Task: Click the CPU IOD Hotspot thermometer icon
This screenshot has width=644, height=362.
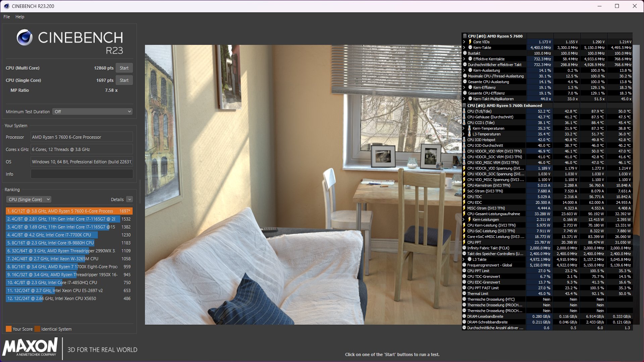Action: point(464,140)
